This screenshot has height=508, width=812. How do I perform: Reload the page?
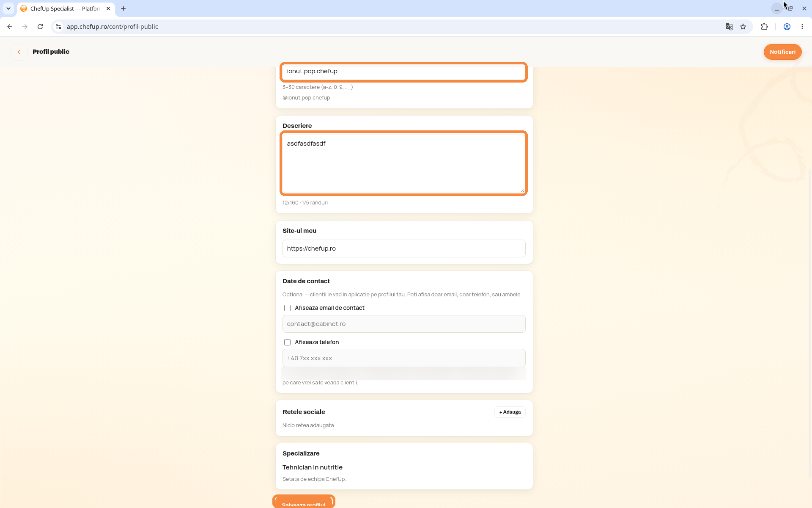pyautogui.click(x=40, y=27)
